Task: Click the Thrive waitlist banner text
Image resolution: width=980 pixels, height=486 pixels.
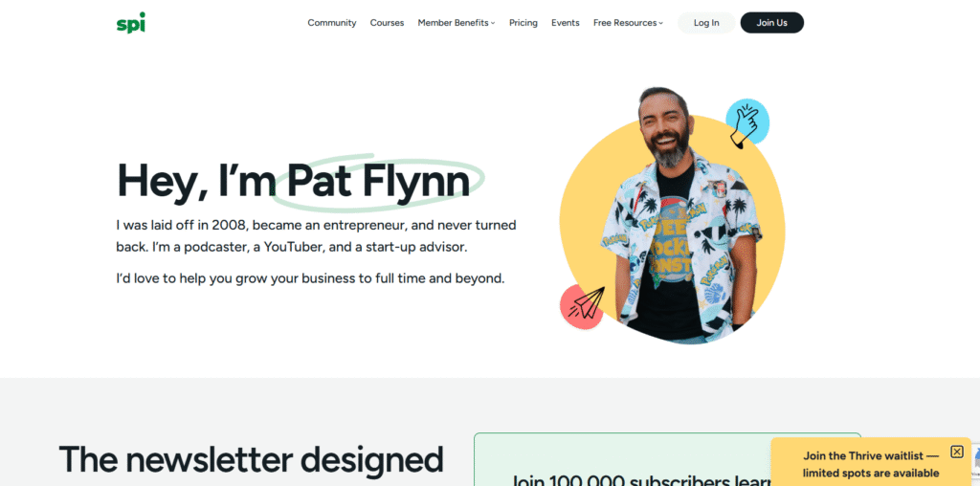Action: (871, 464)
